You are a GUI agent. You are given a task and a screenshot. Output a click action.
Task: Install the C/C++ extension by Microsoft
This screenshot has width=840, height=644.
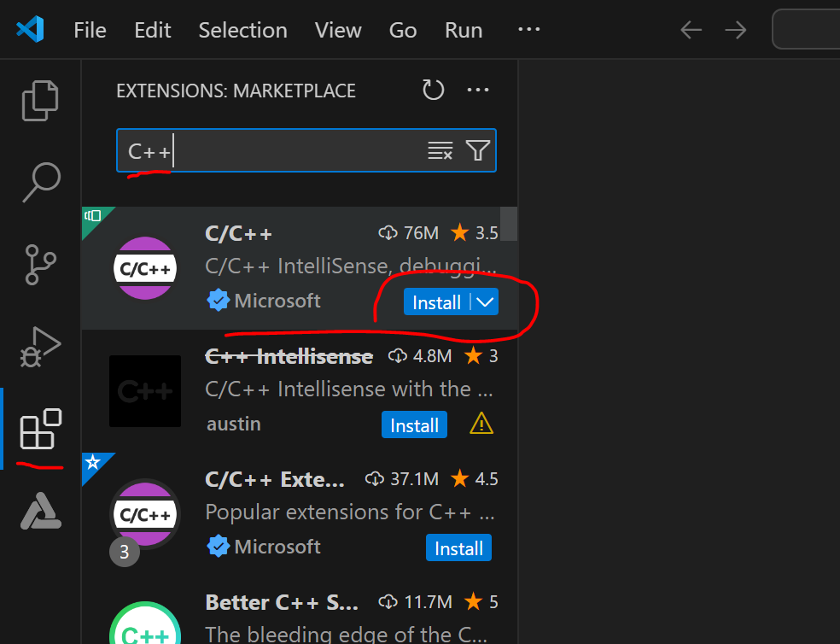pyautogui.click(x=437, y=302)
